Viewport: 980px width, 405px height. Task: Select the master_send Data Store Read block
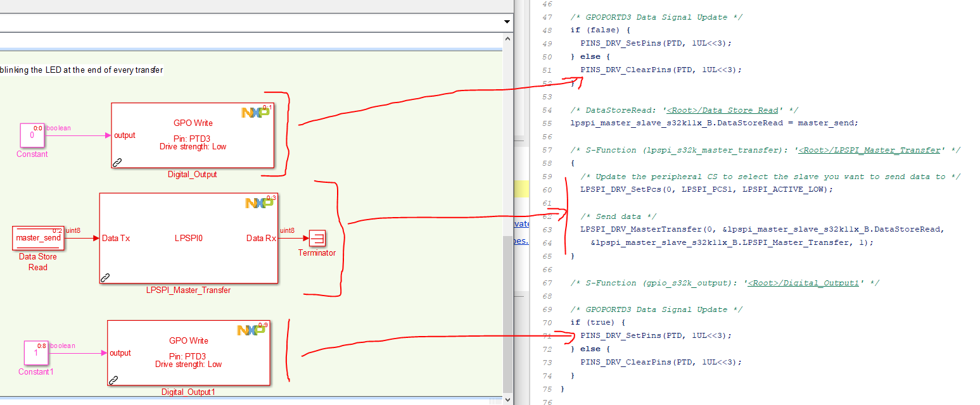(38, 237)
